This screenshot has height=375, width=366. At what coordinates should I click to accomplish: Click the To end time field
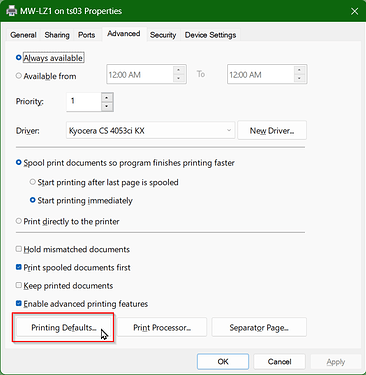261,74
